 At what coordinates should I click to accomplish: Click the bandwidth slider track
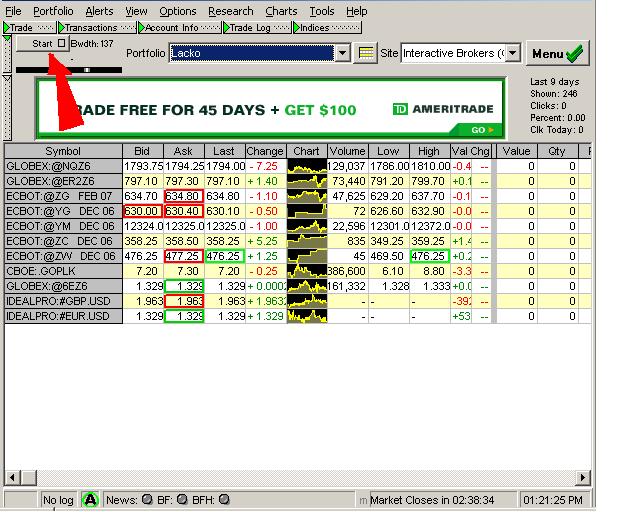68,70
